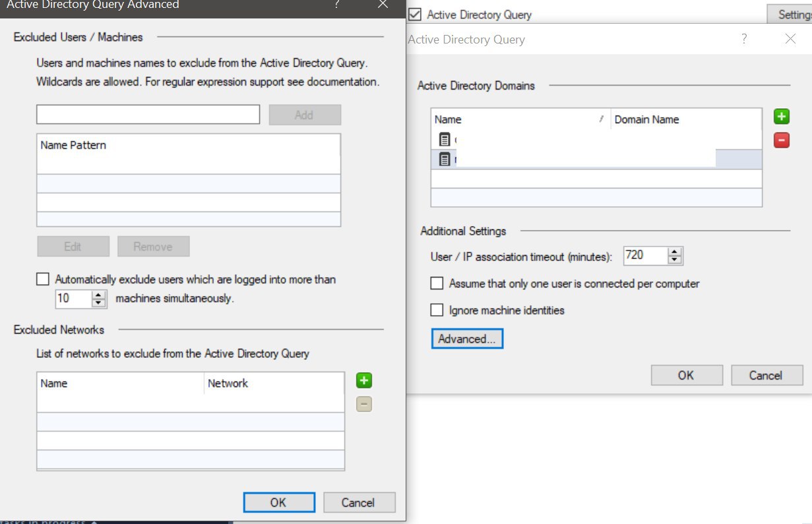Click the Add name pattern button
Viewport: 812px width, 524px height.
(305, 115)
